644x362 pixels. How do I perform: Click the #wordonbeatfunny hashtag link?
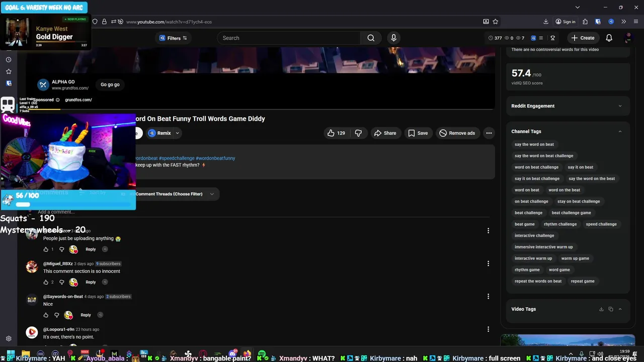(x=215, y=158)
